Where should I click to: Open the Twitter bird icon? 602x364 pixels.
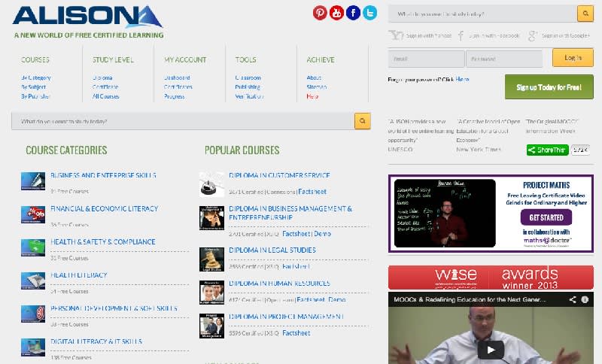[x=369, y=13]
